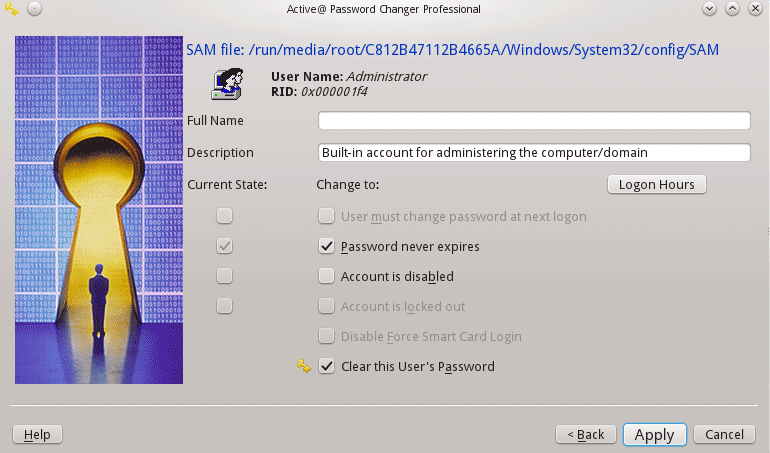Image resolution: width=770 pixels, height=453 pixels.
Task: Click current state box for account disabled
Action: click(x=224, y=276)
